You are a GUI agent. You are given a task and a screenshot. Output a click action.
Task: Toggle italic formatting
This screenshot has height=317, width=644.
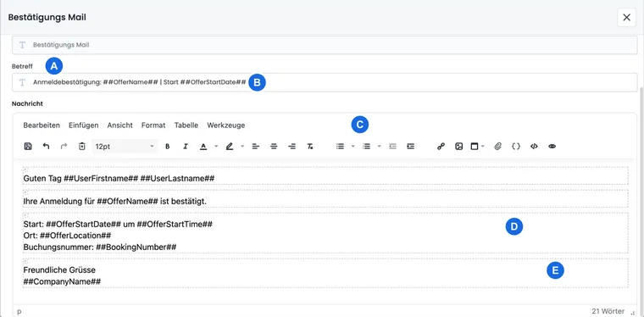[x=186, y=146]
